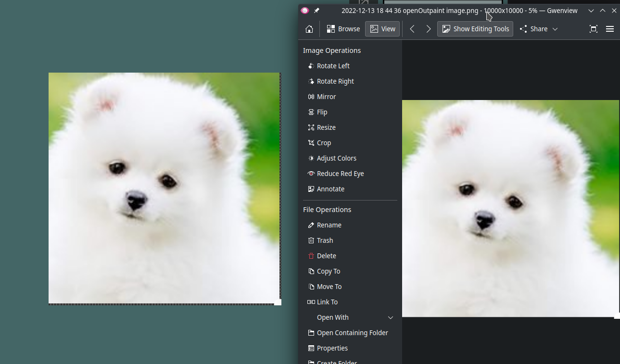This screenshot has width=620, height=364.
Task: Select the Reduce Red Eye tool
Action: 340,173
